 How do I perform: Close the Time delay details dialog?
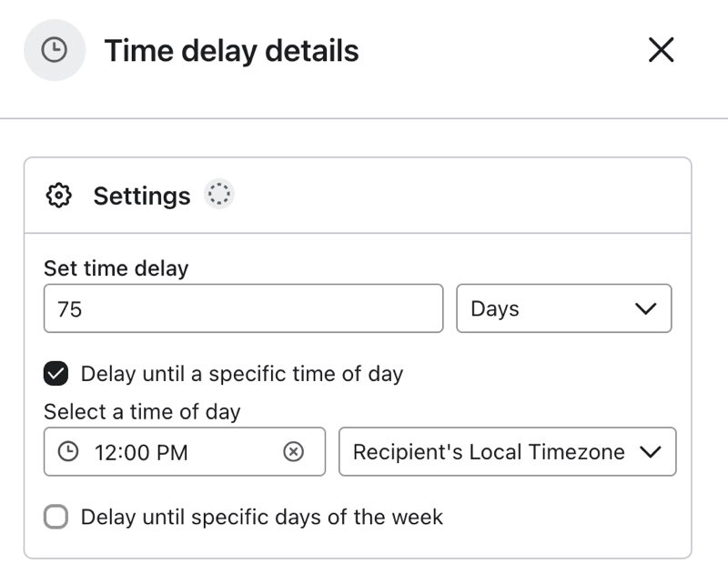tap(662, 50)
